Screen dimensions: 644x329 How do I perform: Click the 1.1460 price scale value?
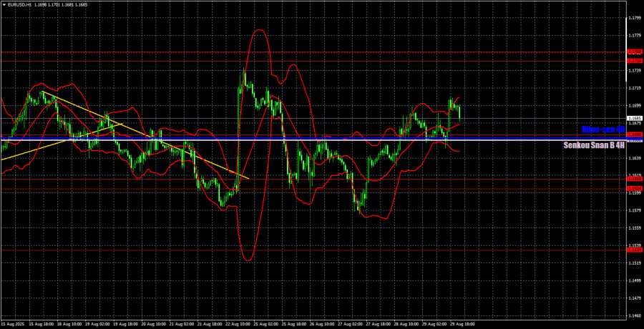635,316
